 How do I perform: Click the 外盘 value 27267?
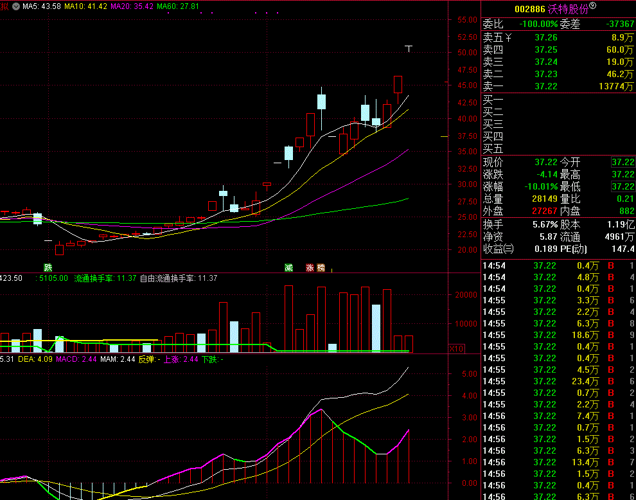[545, 211]
